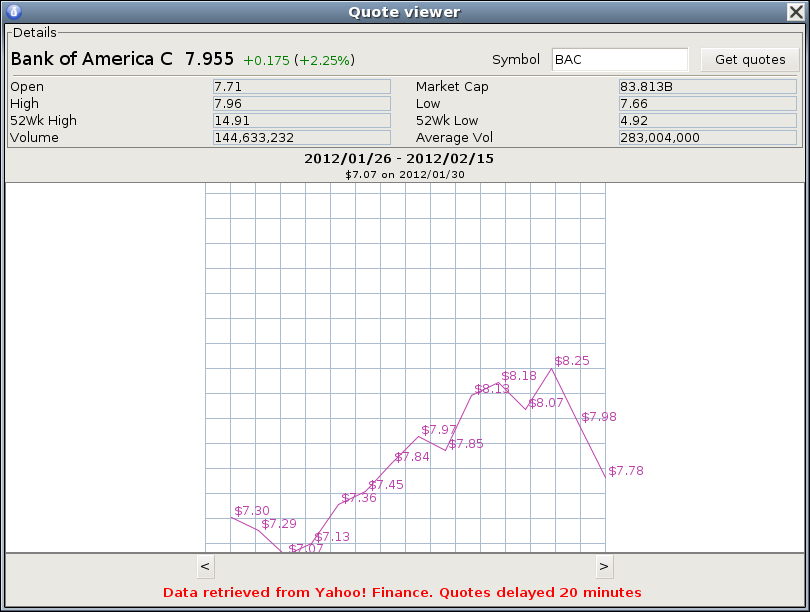This screenshot has width=810, height=612.
Task: Click the Open value 7.71
Action: [x=302, y=86]
